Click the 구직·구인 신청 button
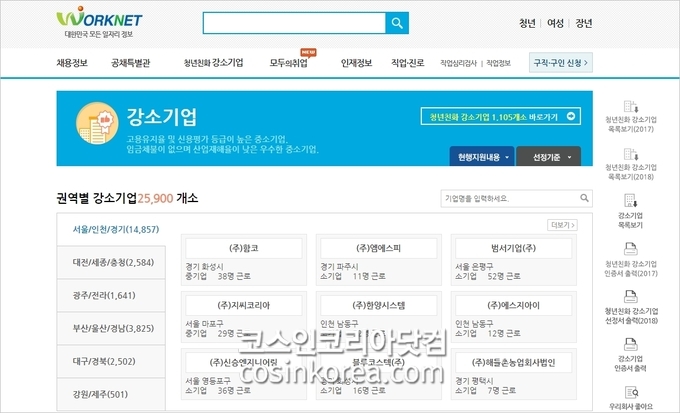This screenshot has width=680, height=413. [561, 63]
